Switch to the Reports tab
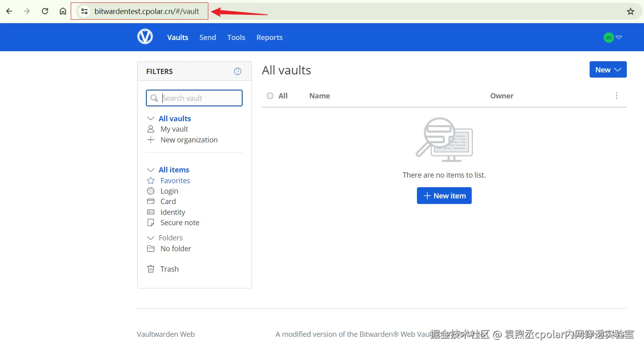 269,37
